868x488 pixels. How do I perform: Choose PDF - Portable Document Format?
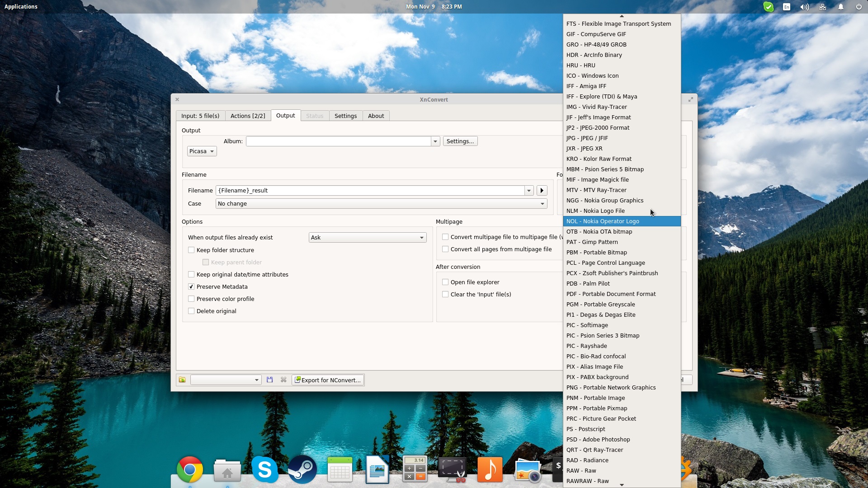point(622,294)
